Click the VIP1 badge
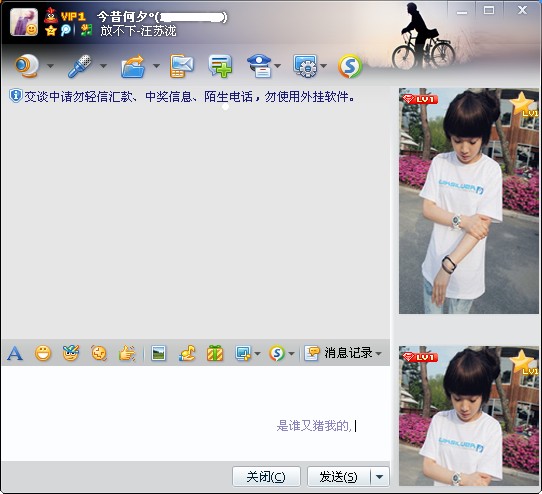 [73, 16]
